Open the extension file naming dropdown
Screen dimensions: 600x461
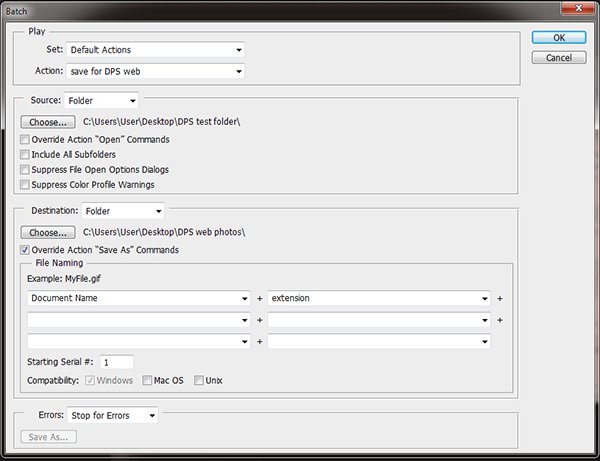(379, 298)
